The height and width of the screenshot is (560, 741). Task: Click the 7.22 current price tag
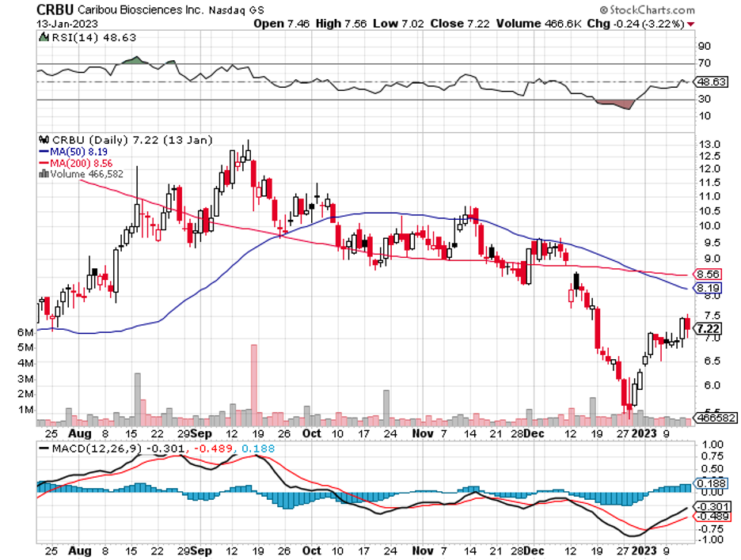click(x=708, y=329)
